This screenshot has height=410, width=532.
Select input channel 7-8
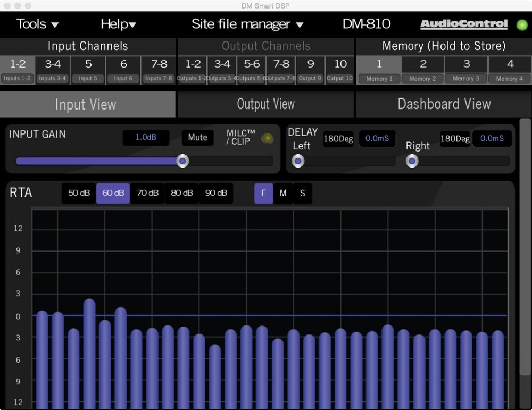(159, 70)
